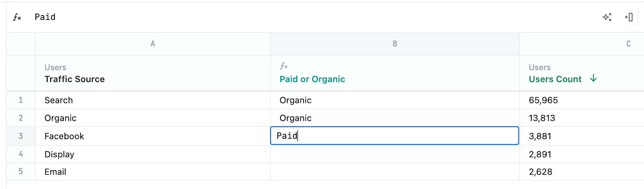Image resolution: width=644 pixels, height=189 pixels.
Task: Click the fx icon above Paid or Organic
Action: coord(284,66)
